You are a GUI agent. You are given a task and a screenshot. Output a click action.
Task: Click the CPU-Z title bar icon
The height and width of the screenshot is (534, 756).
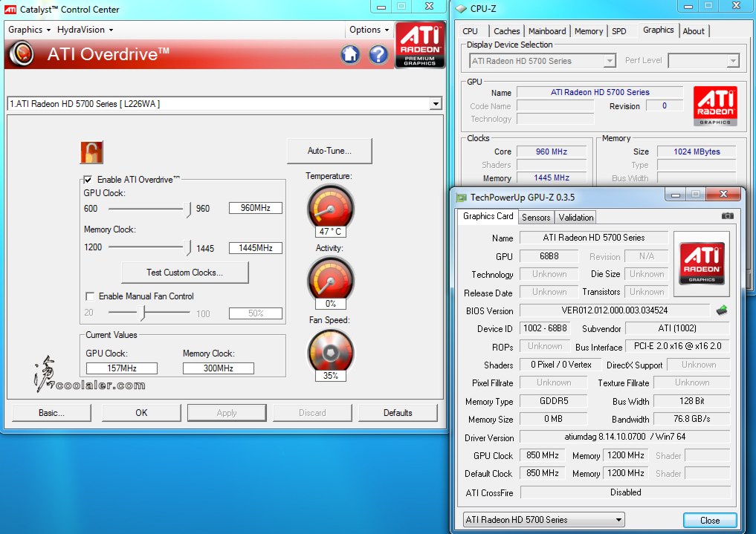(461, 9)
